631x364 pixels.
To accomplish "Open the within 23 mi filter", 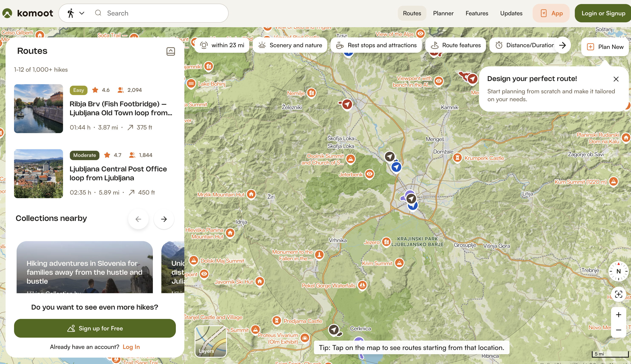I will tap(222, 45).
